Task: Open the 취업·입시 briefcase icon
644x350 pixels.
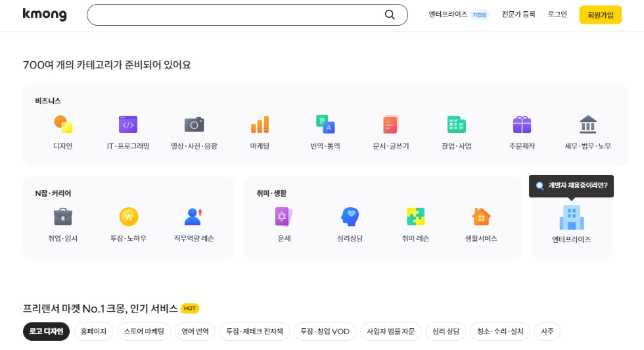Action: pos(63,216)
